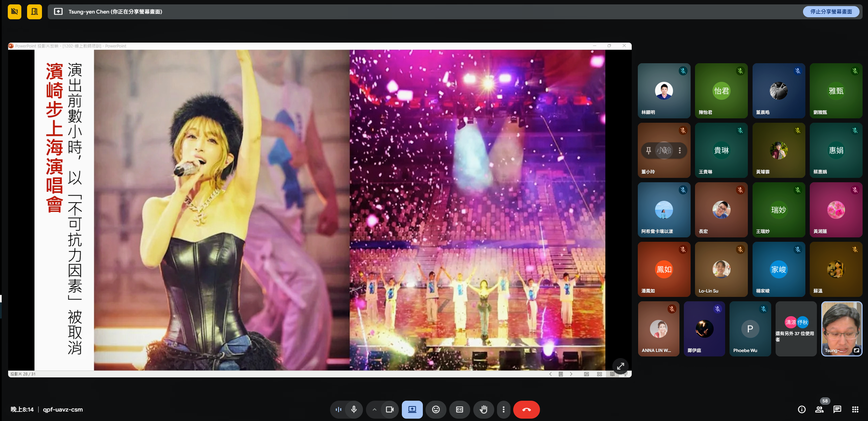Expand the shared presentation to fullscreen
This screenshot has height=421, width=868.
pos(620,366)
